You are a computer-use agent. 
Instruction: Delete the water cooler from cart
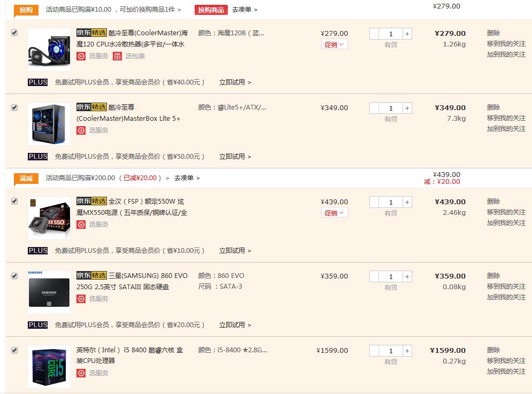pos(494,33)
